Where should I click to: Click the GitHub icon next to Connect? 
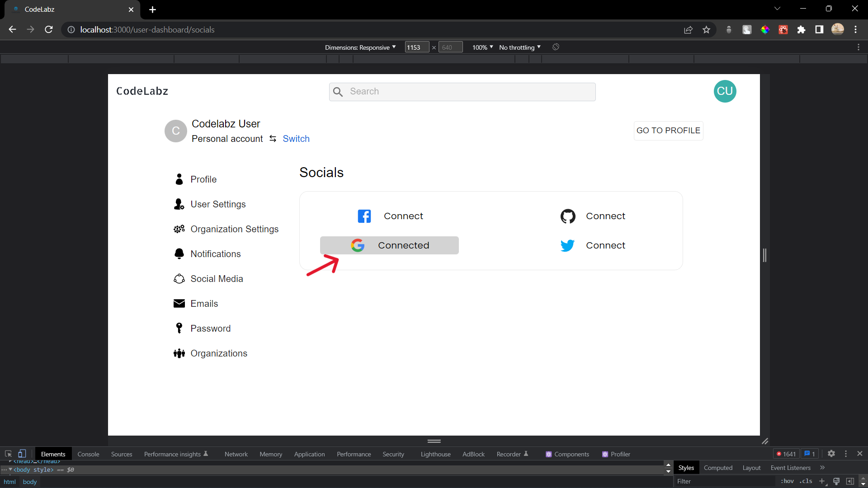point(568,216)
